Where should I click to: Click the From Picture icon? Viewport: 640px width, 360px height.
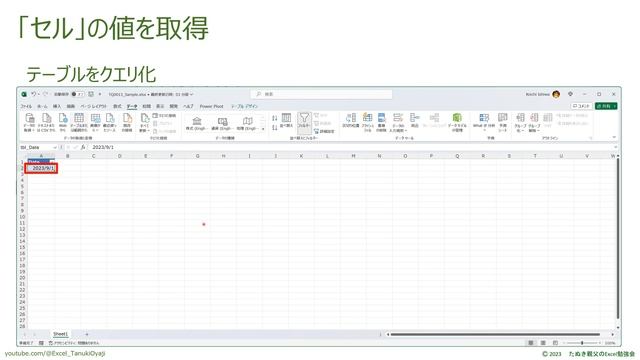pyautogui.click(x=95, y=122)
